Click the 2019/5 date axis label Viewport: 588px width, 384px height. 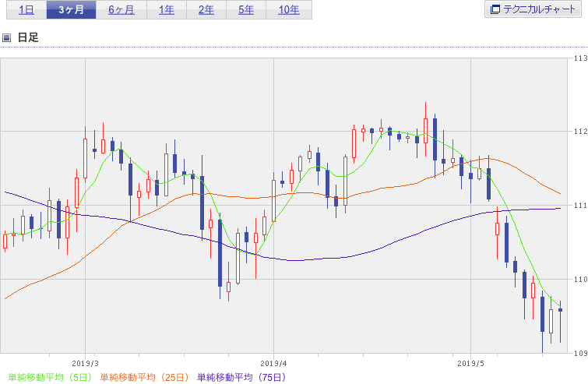click(470, 364)
